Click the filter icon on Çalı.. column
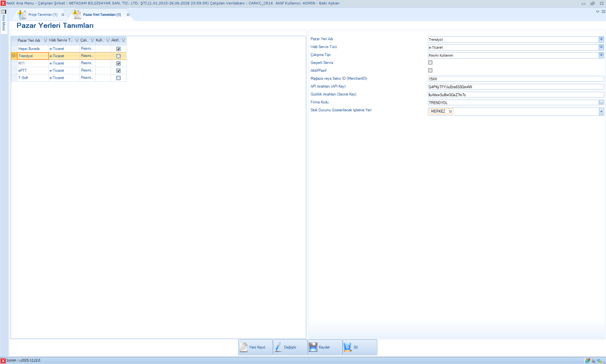 point(92,40)
